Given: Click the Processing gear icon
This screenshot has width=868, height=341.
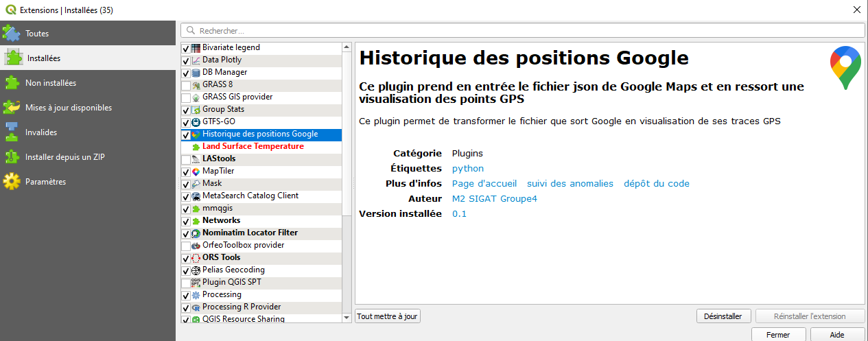Looking at the screenshot, I should [196, 295].
